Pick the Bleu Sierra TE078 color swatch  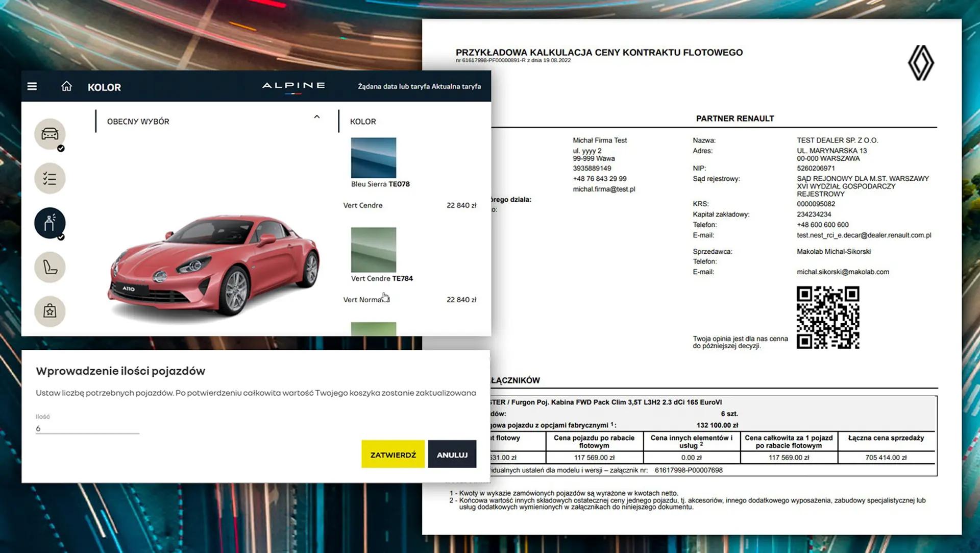[x=373, y=157]
